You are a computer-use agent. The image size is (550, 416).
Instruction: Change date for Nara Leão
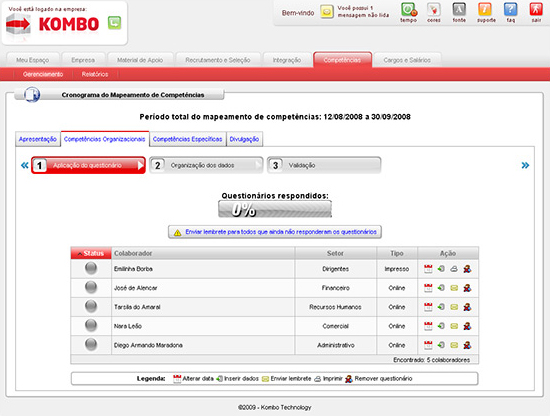(428, 326)
